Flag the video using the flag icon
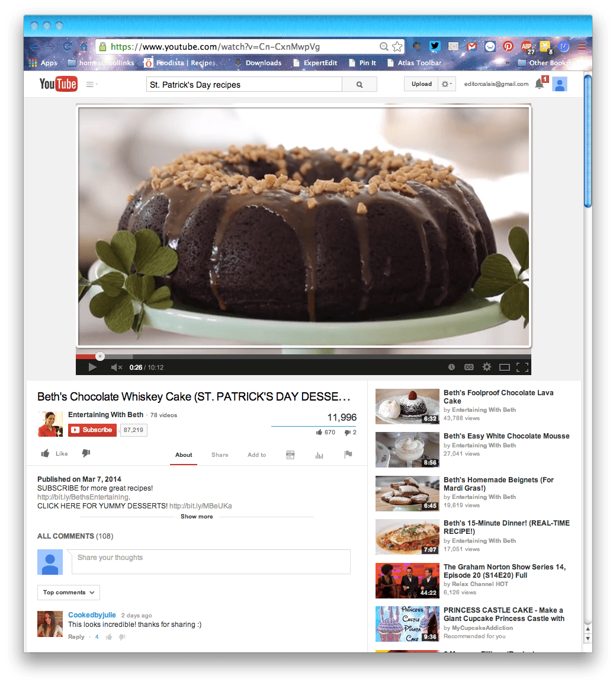The width and height of the screenshot is (616, 685). (x=348, y=454)
